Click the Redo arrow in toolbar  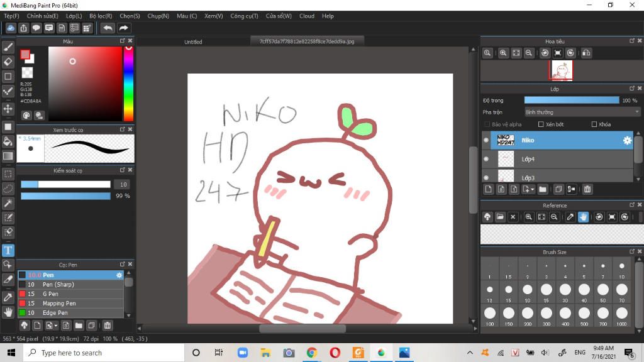(123, 28)
